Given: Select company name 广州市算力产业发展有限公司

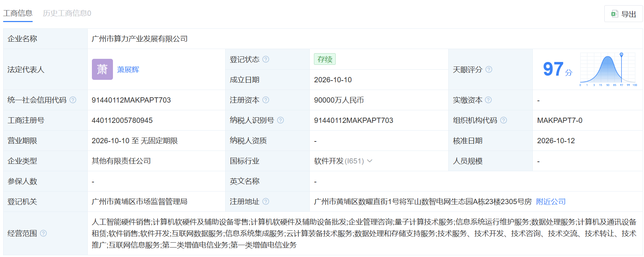Looking at the screenshot, I should [x=140, y=39].
